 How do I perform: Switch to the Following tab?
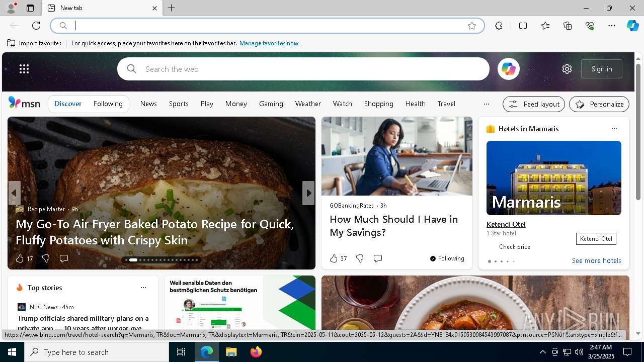(108, 104)
